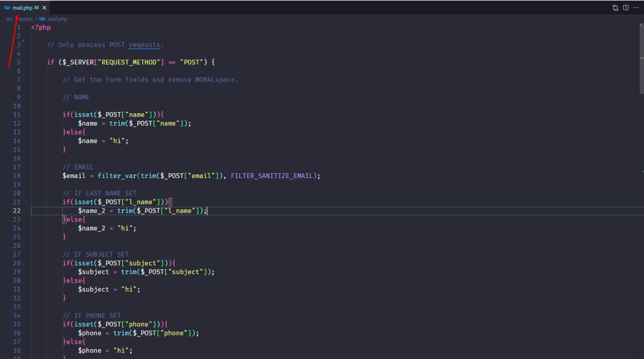Click the PHP file icon in the mail.php tab
The image size is (644, 359).
(7, 8)
